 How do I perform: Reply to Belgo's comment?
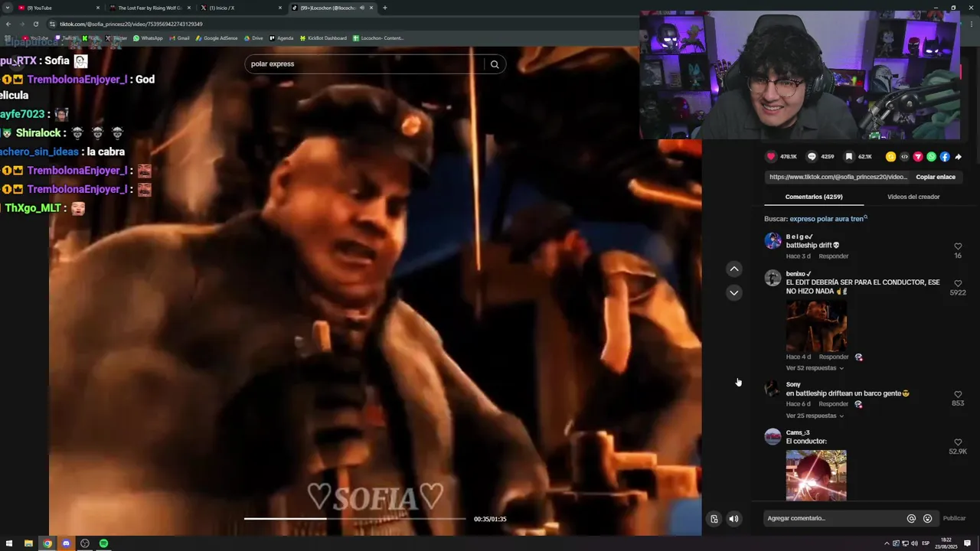[x=833, y=256]
